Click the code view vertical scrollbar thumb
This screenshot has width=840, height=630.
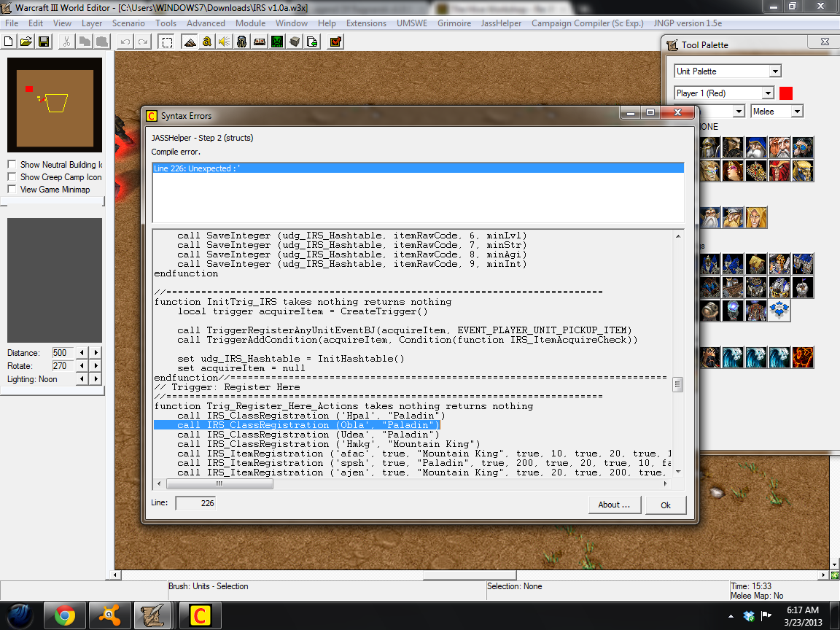677,385
